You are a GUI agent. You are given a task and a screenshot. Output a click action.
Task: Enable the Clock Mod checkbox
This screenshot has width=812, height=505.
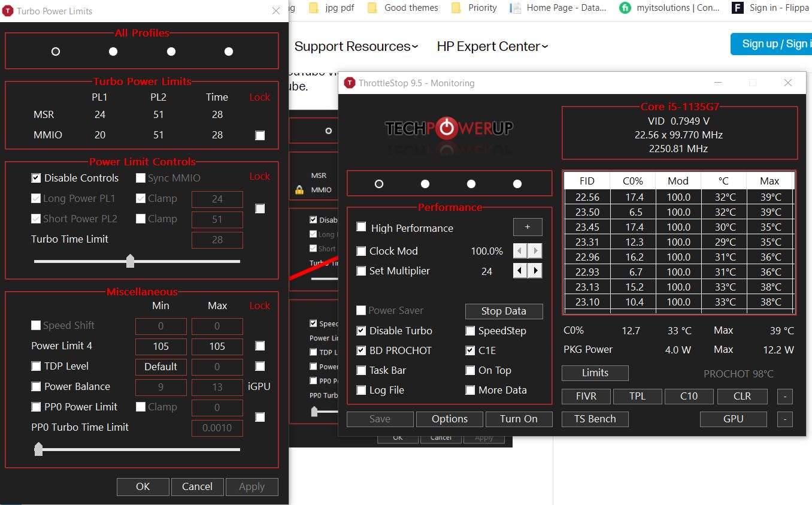click(361, 251)
